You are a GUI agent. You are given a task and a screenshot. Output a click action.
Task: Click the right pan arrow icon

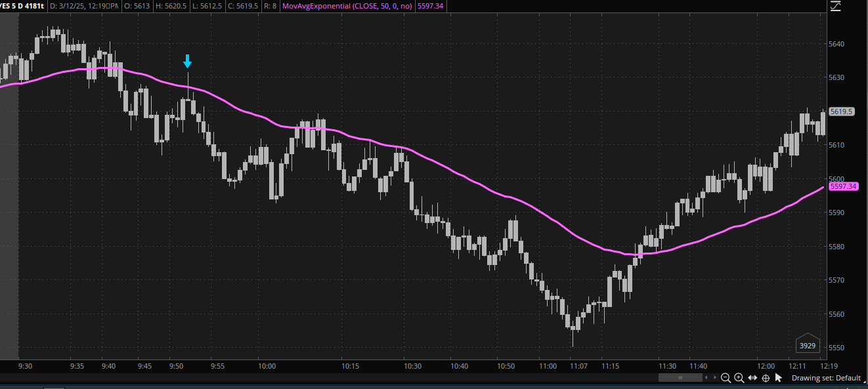(x=715, y=377)
